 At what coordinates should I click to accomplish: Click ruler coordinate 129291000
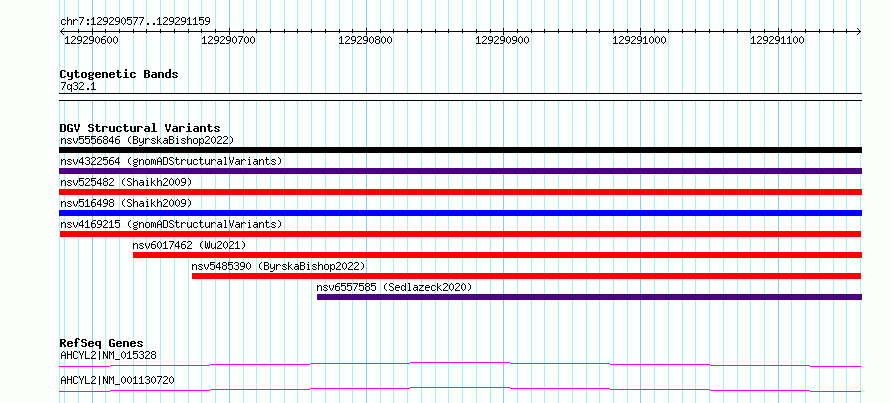tap(640, 40)
